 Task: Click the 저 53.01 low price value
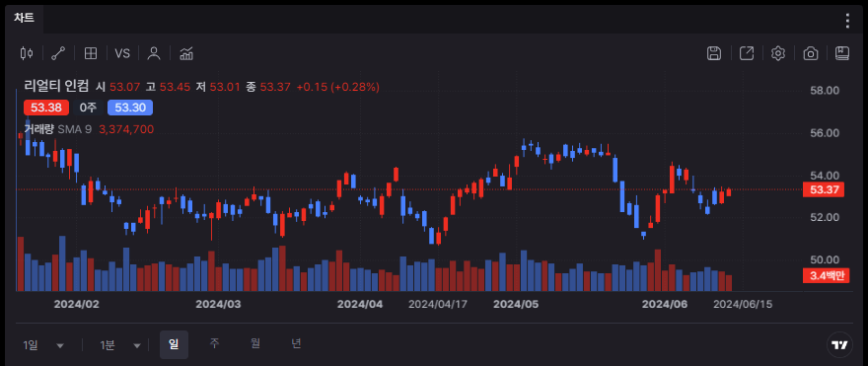point(218,87)
